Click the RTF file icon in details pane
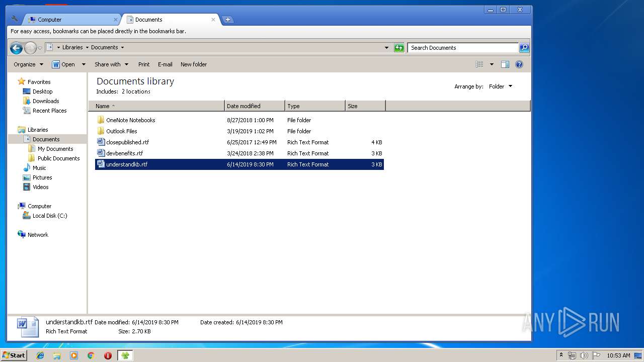The height and width of the screenshot is (362, 644). 28,327
